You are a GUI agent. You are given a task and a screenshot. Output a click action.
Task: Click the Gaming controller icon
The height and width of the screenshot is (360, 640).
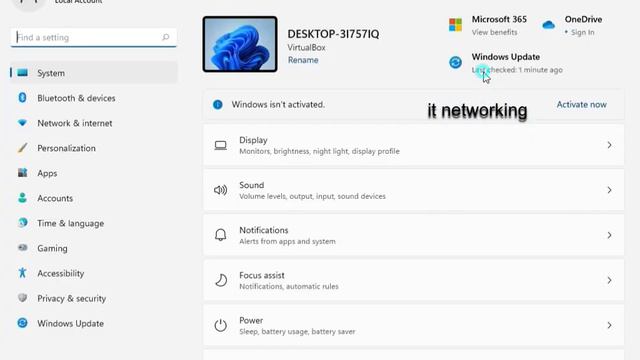[22, 248]
